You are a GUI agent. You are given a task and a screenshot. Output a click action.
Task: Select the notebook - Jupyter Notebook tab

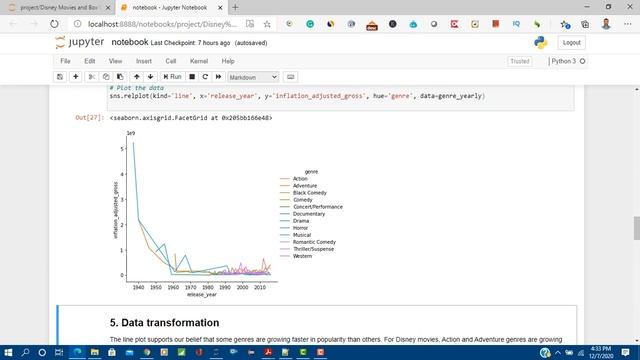click(171, 7)
